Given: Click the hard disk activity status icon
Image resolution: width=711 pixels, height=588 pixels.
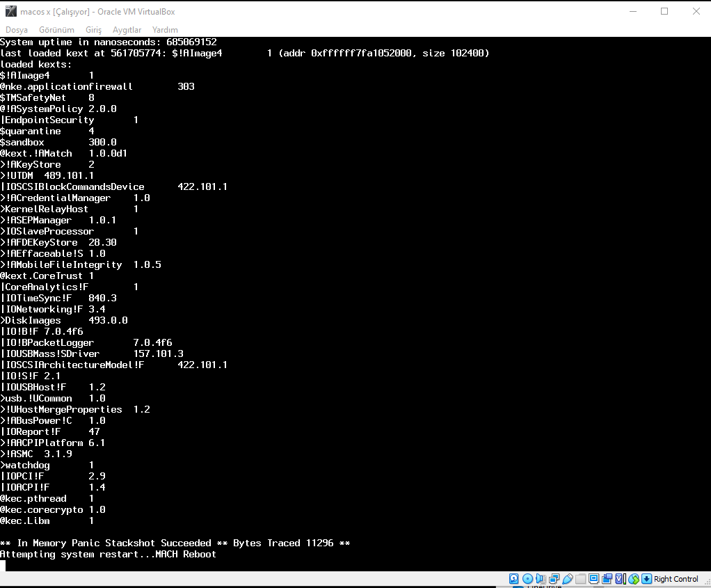Looking at the screenshot, I should tap(514, 579).
